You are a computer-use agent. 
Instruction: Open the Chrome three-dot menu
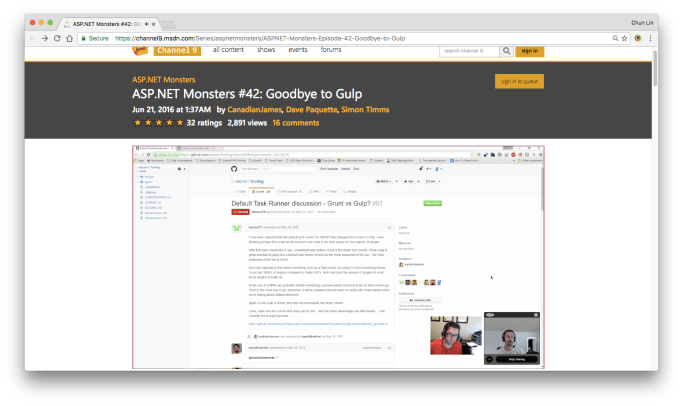click(x=652, y=38)
